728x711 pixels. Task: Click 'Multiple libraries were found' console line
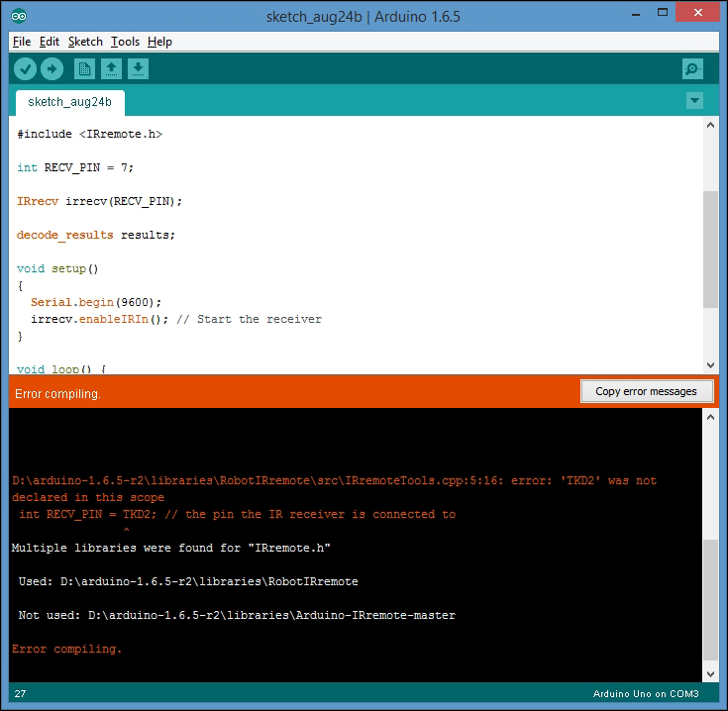point(170,548)
